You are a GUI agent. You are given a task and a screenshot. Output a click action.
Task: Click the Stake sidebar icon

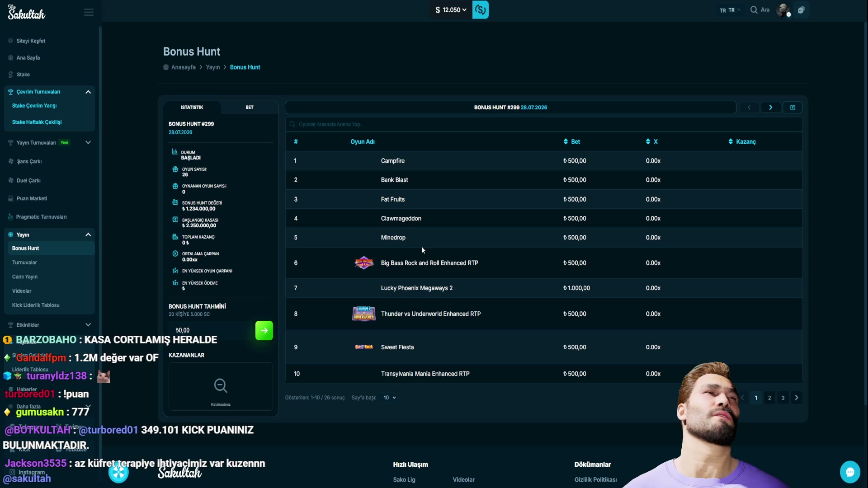(10, 75)
